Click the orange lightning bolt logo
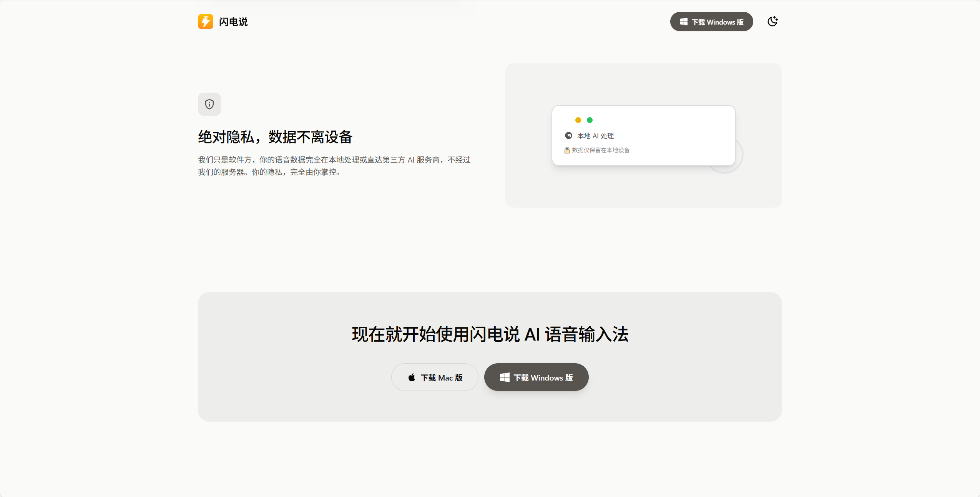Viewport: 980px width, 497px height. (206, 22)
